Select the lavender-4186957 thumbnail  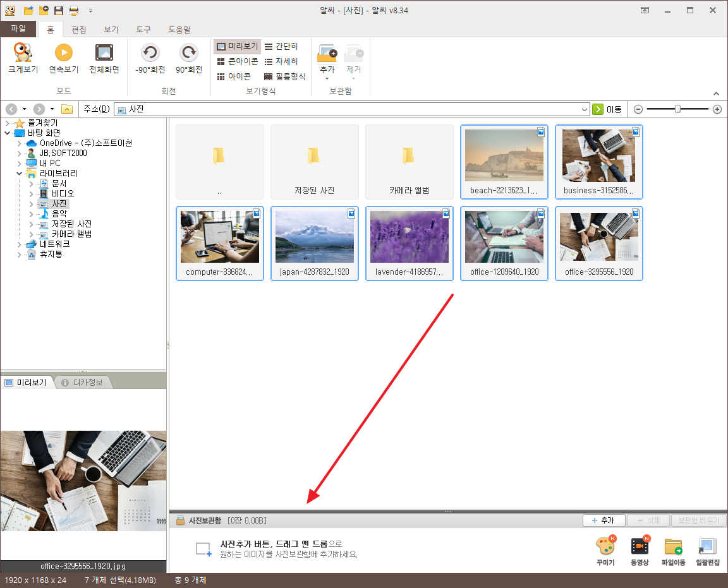click(409, 244)
